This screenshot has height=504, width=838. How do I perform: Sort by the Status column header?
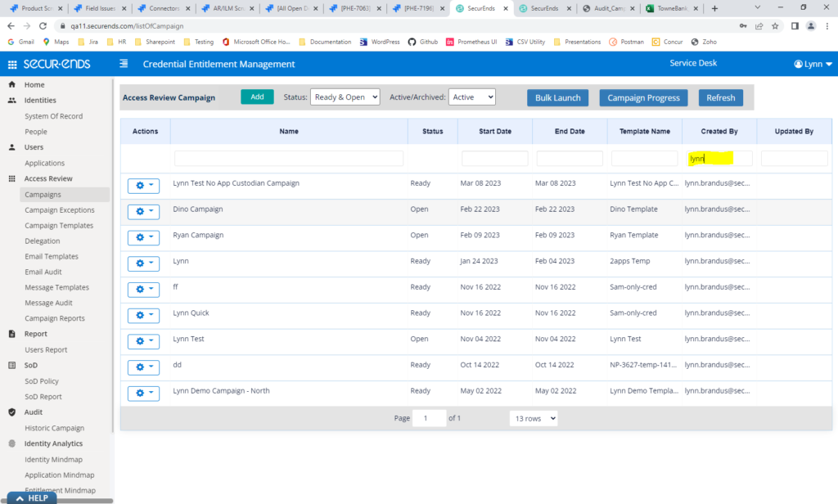(x=432, y=131)
